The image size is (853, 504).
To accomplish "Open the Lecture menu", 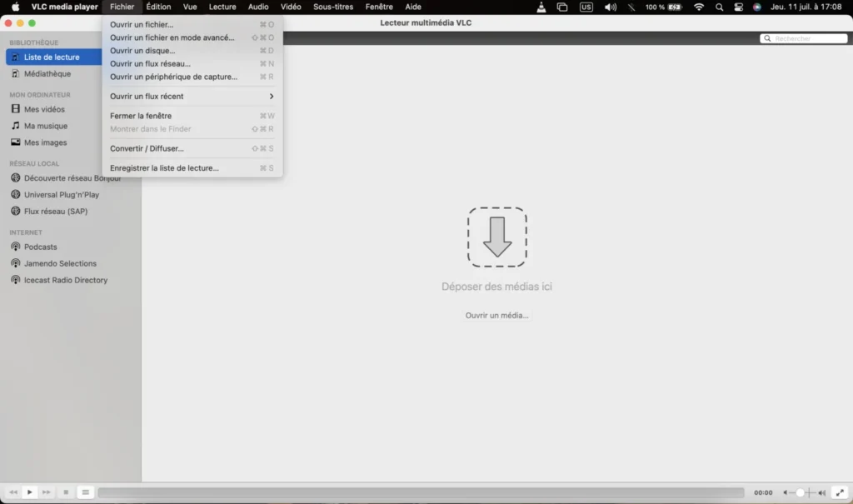I will point(222,7).
